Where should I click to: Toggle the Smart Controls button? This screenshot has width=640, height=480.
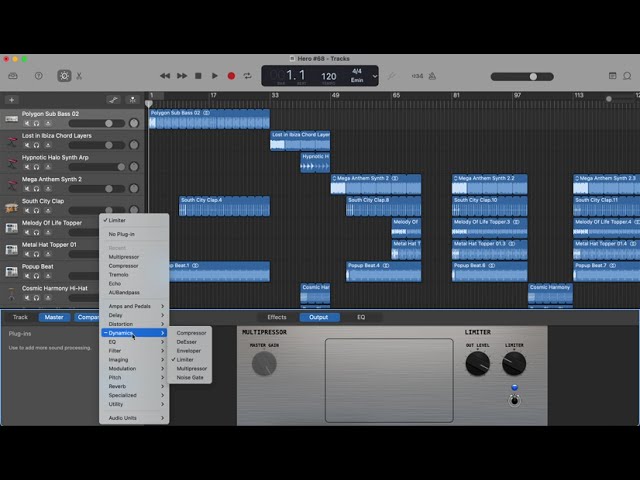click(64, 76)
